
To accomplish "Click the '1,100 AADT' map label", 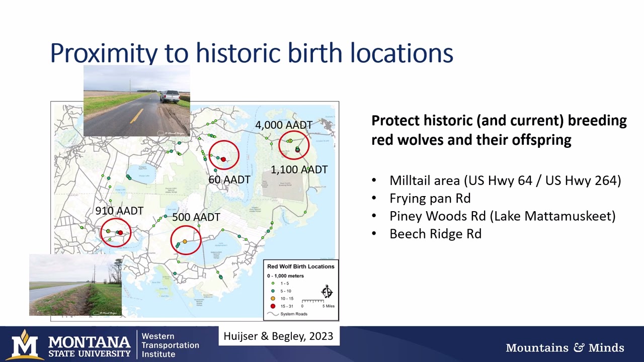I will tap(299, 170).
